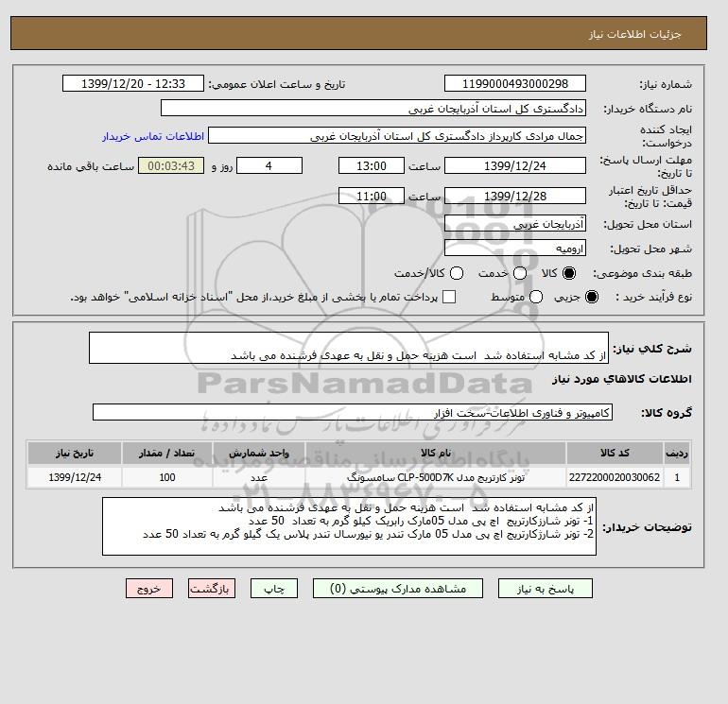This screenshot has width=728, height=704.
Task: Click the ردیف column header
Action: (x=677, y=453)
